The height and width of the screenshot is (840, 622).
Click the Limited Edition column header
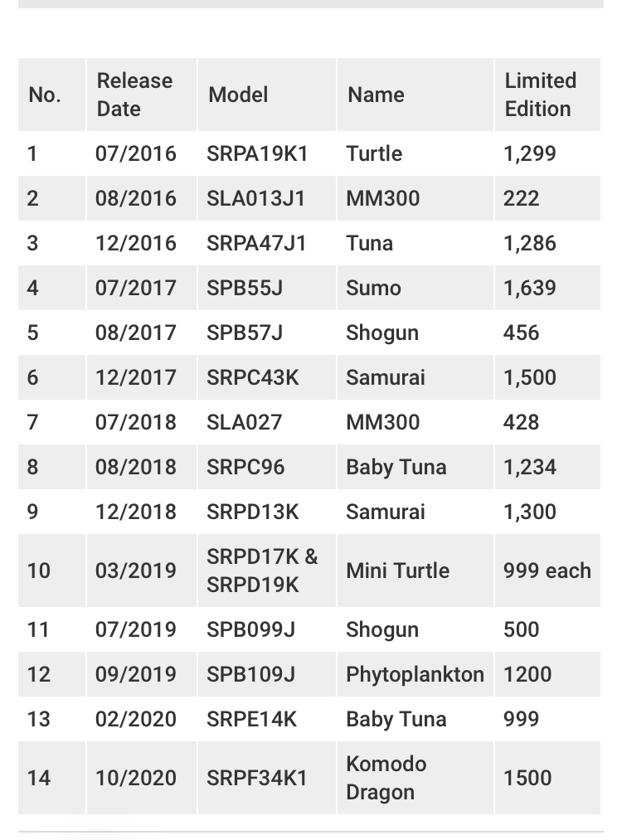tap(540, 95)
